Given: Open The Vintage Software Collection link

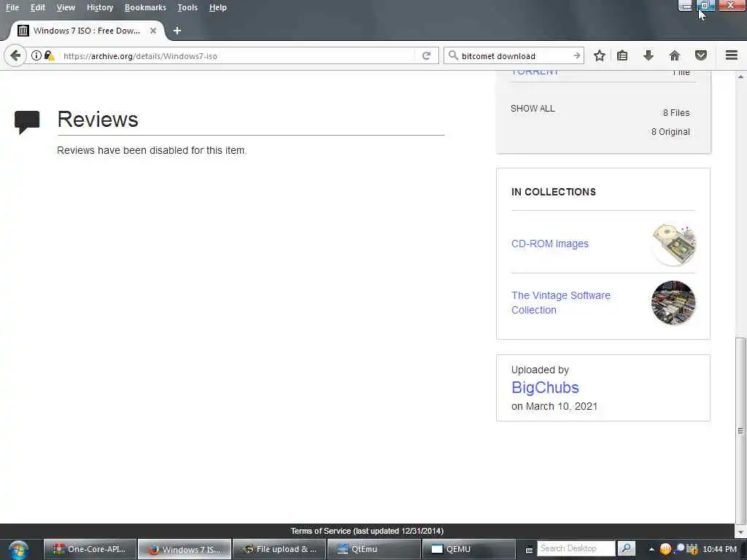Looking at the screenshot, I should click(x=561, y=303).
